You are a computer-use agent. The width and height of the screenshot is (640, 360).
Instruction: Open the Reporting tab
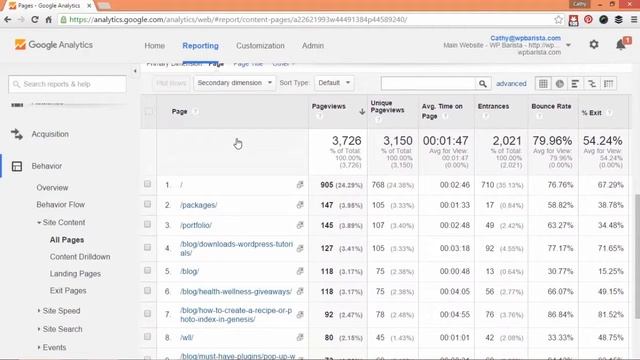pyautogui.click(x=200, y=46)
